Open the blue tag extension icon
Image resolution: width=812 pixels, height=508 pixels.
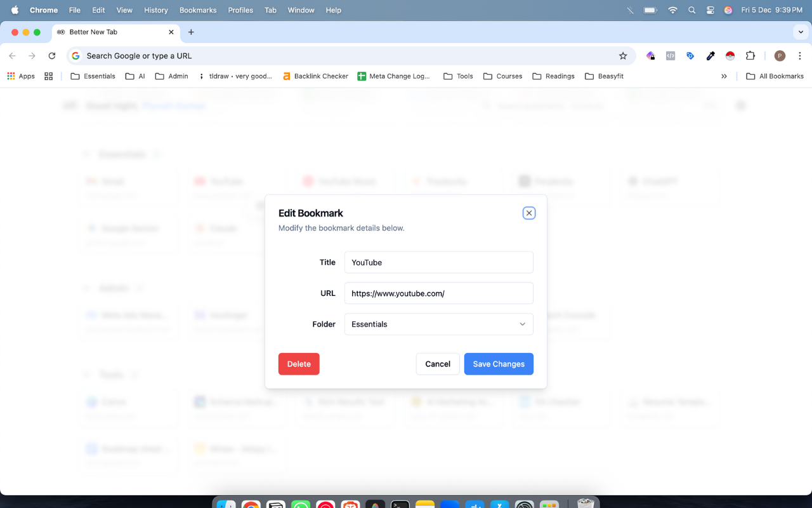pos(690,56)
